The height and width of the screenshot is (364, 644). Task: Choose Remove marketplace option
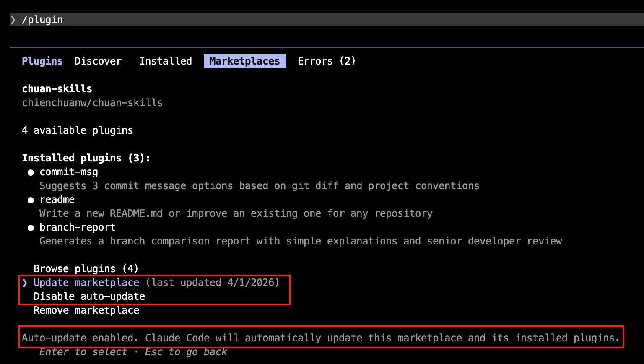click(x=86, y=310)
